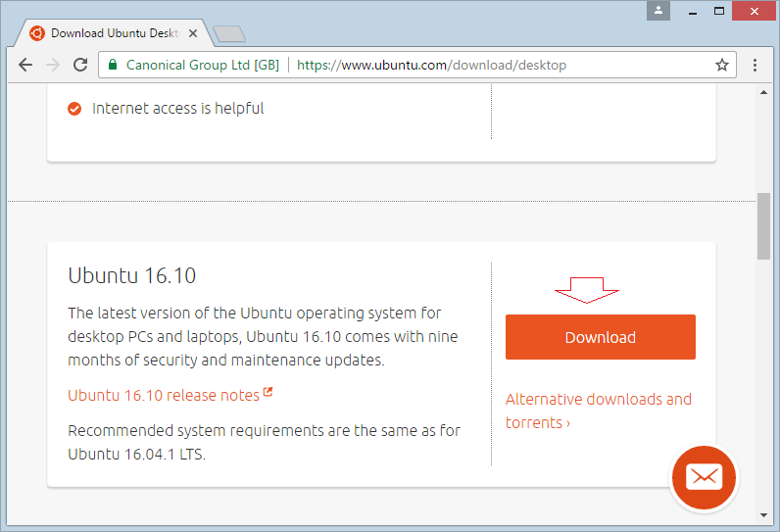
Task: Go back with the browser back arrow
Action: (x=25, y=65)
